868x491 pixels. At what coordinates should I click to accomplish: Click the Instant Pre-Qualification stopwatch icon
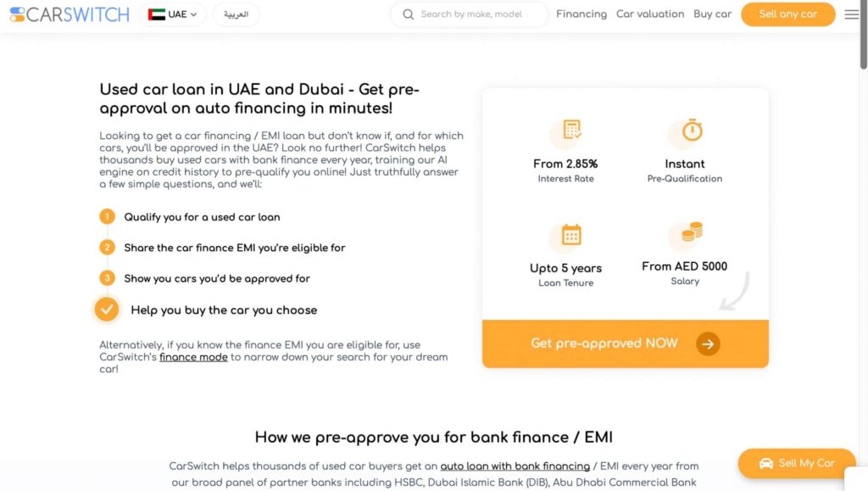click(x=692, y=130)
